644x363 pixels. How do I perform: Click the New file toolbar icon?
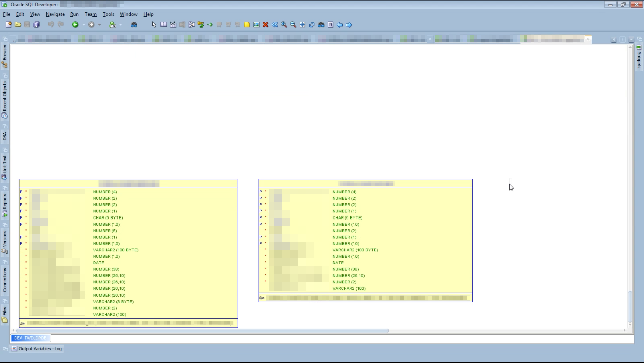point(8,24)
